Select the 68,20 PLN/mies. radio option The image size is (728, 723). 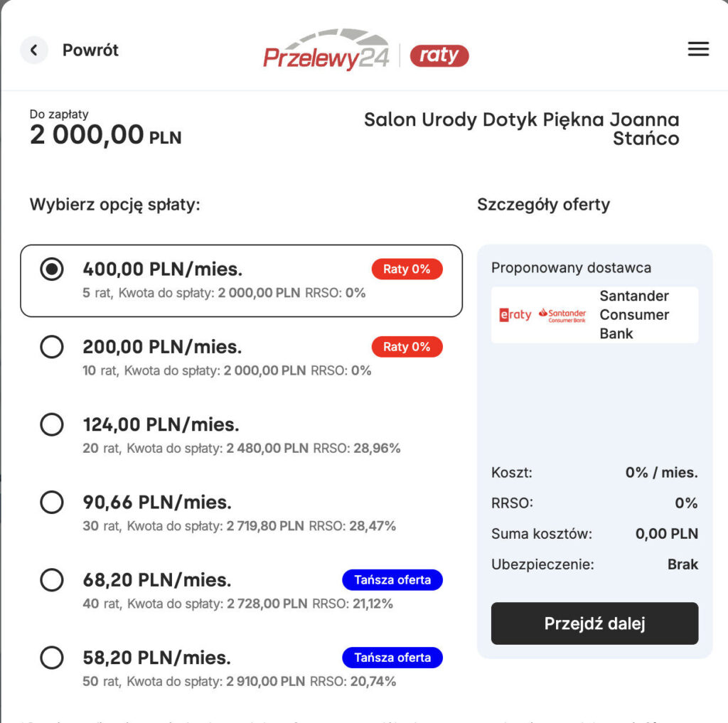52,580
